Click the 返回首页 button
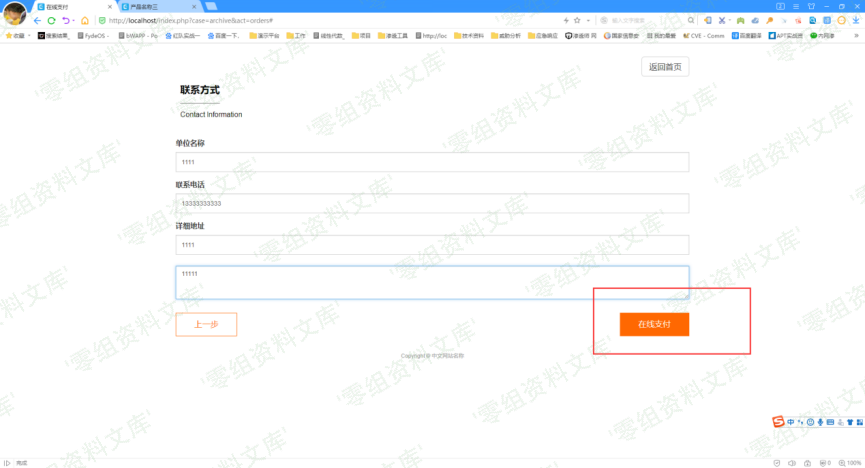This screenshot has width=865, height=468. pyautogui.click(x=665, y=67)
